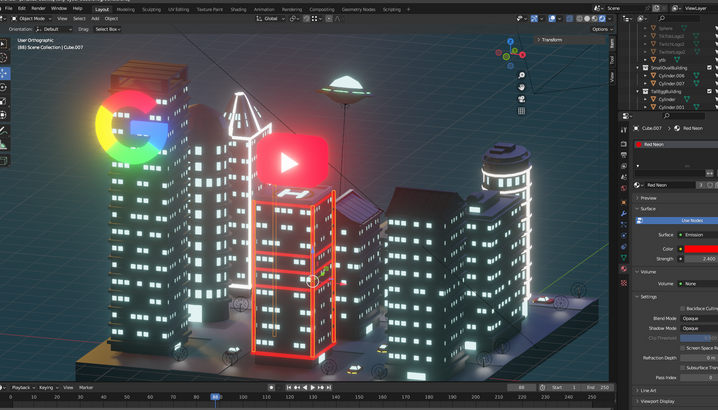This screenshot has width=718, height=410.
Task: Switch to wireframe viewport shading
Action: tap(579, 19)
